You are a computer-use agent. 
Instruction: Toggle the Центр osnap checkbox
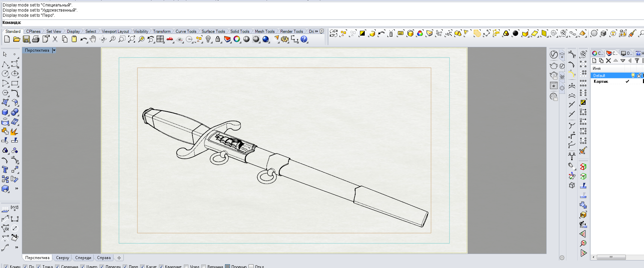coord(82,266)
